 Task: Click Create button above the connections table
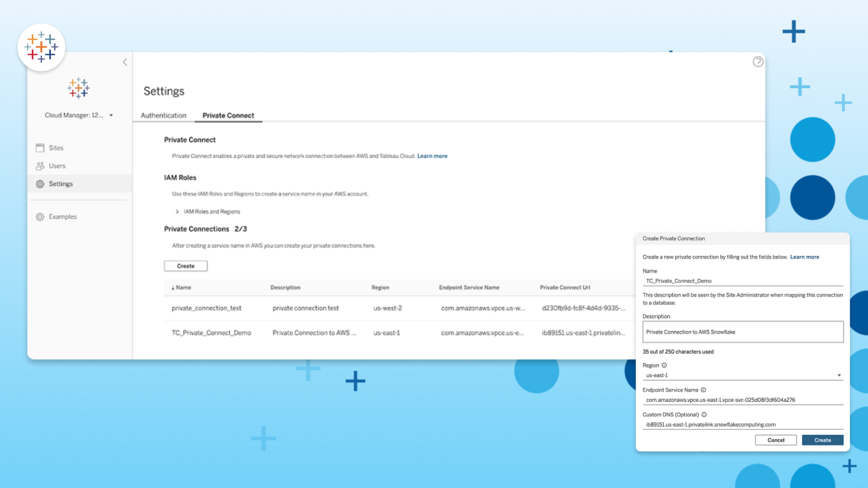click(x=185, y=266)
